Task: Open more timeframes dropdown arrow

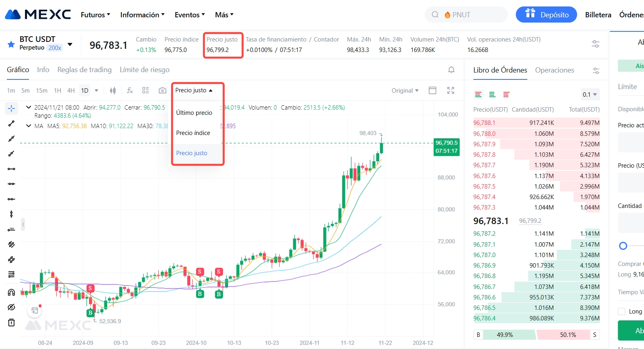Action: coord(96,90)
